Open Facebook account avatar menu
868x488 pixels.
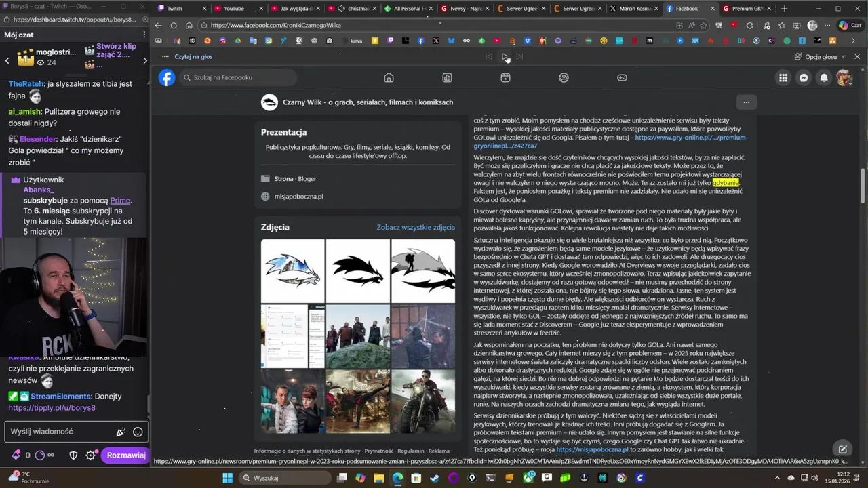(844, 77)
